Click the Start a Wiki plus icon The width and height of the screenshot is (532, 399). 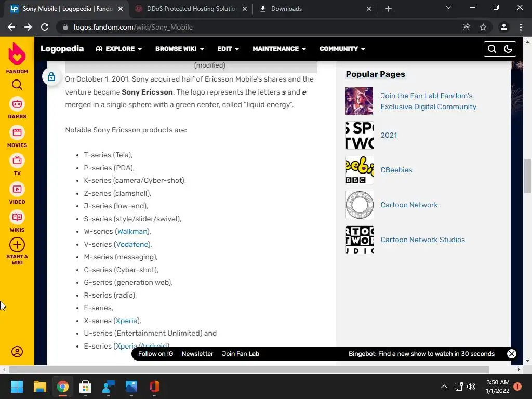pos(17,245)
